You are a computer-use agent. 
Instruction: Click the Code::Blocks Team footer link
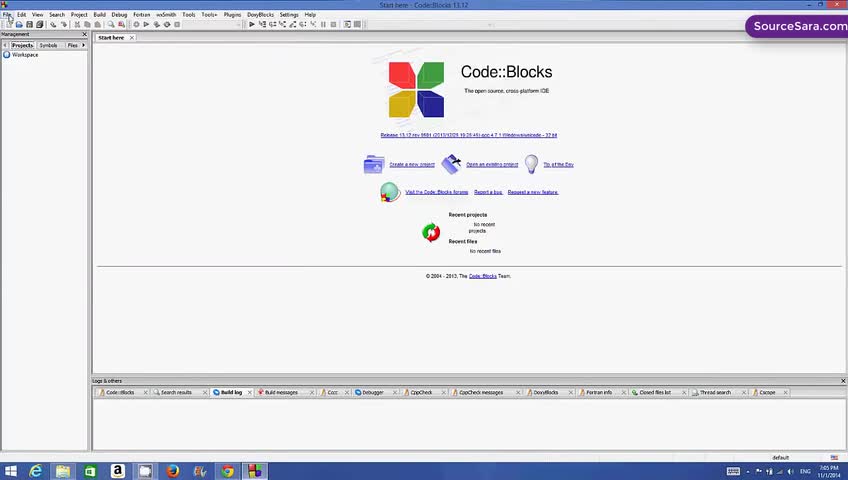[x=482, y=276]
